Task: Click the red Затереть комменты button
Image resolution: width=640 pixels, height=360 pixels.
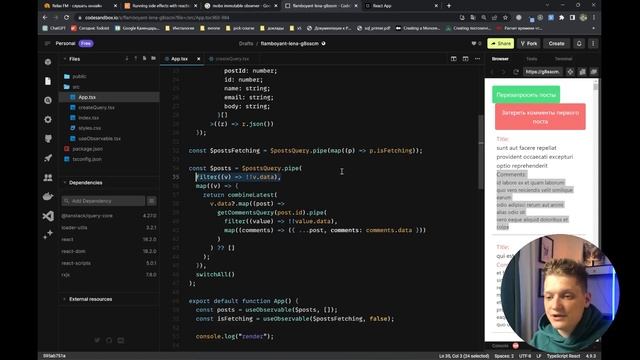Action: pyautogui.click(x=540, y=117)
